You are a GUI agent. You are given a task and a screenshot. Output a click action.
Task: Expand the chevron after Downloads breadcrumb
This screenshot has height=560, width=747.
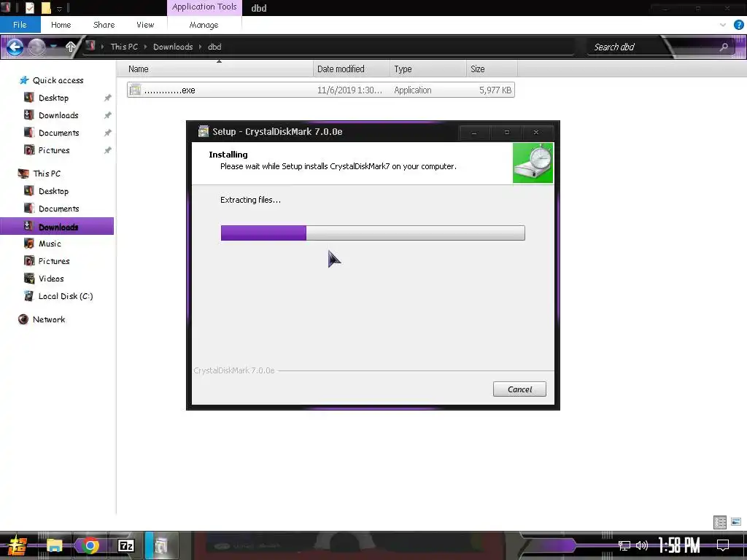(x=201, y=47)
